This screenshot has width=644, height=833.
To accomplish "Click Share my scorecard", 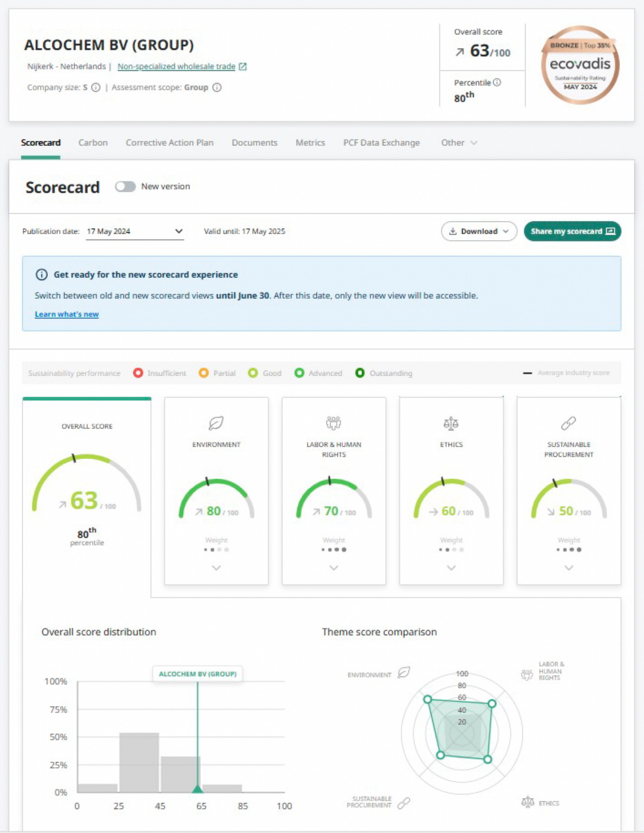I will 572,231.
